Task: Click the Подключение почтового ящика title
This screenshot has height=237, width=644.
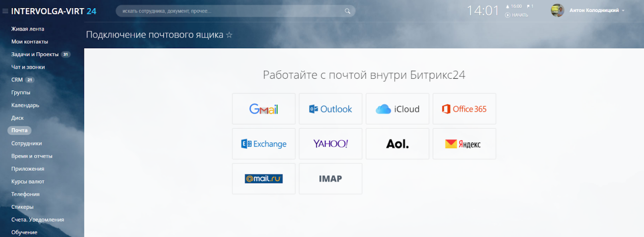Action: [x=155, y=35]
